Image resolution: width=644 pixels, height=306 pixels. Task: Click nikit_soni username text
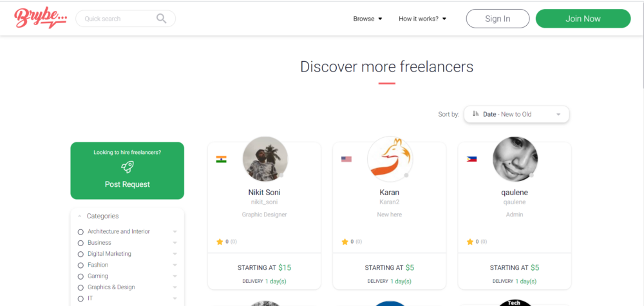tap(265, 202)
